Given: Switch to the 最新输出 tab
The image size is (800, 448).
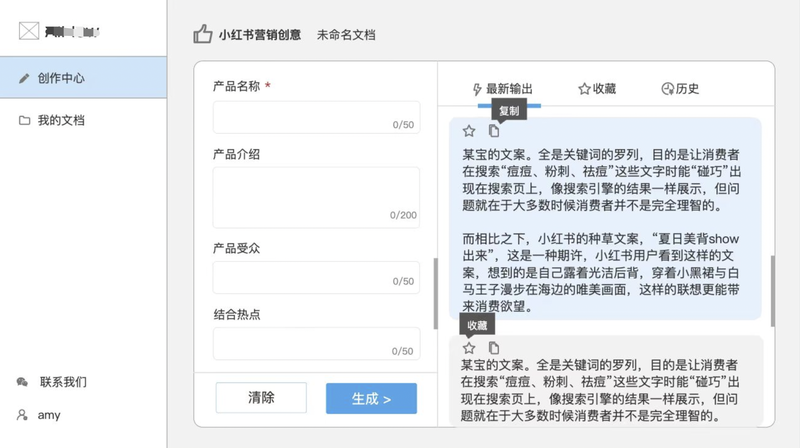Looking at the screenshot, I should [503, 89].
